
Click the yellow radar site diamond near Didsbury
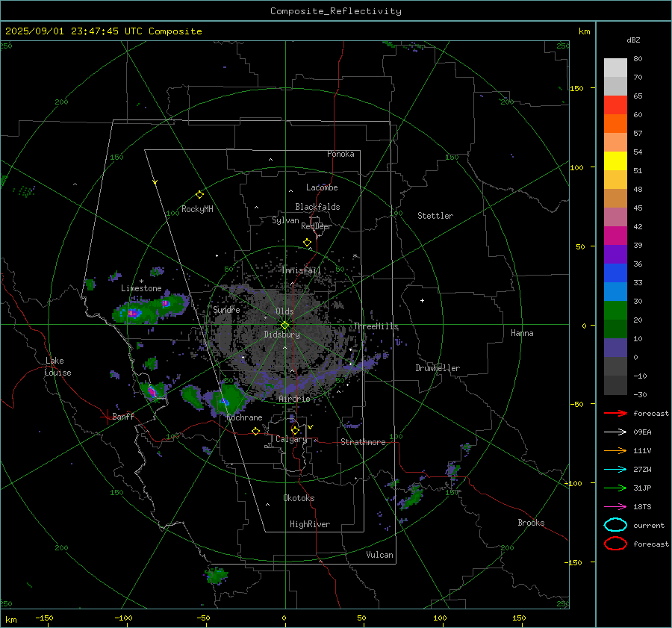(x=284, y=326)
